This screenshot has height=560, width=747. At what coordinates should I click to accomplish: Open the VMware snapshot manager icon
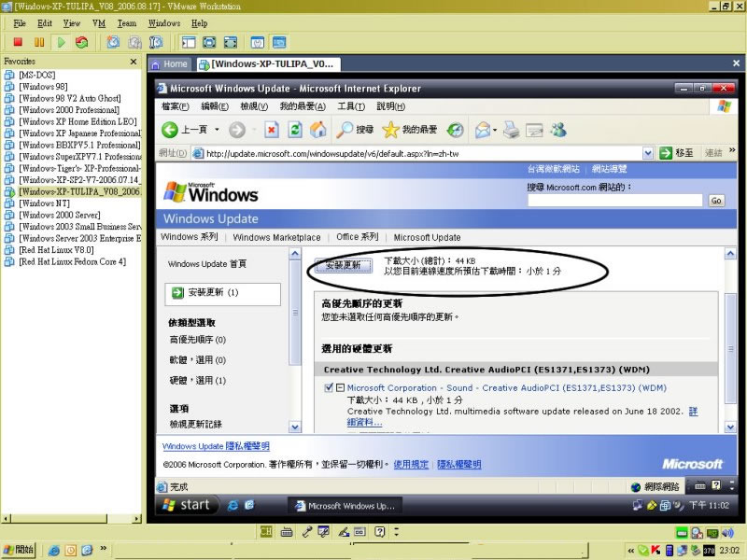[x=156, y=42]
